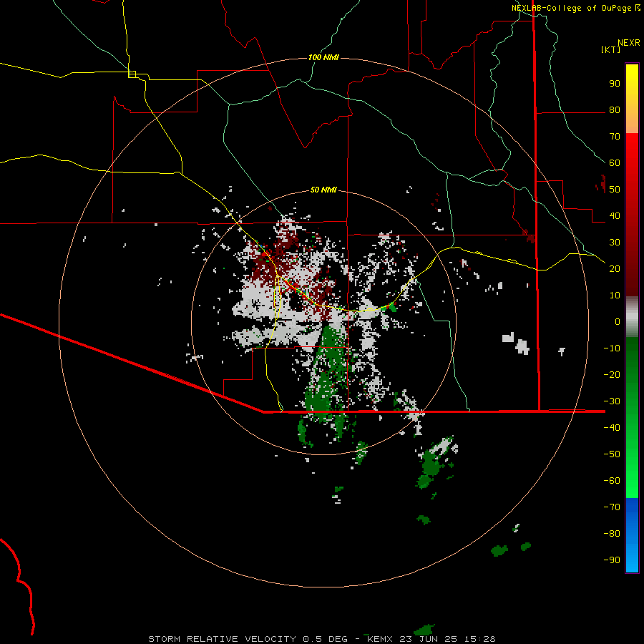Click the -50 value on the velocity scale
This screenshot has width=644, height=644.
612,454
